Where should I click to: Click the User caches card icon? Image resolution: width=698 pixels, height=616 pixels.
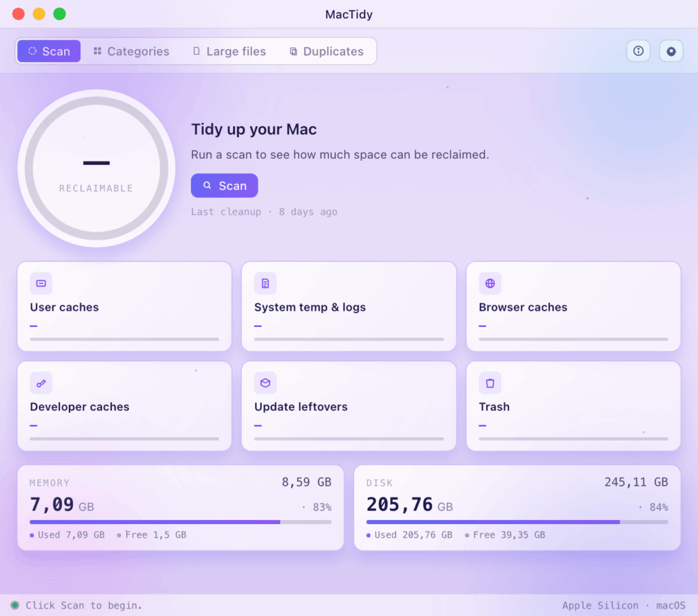(x=41, y=283)
